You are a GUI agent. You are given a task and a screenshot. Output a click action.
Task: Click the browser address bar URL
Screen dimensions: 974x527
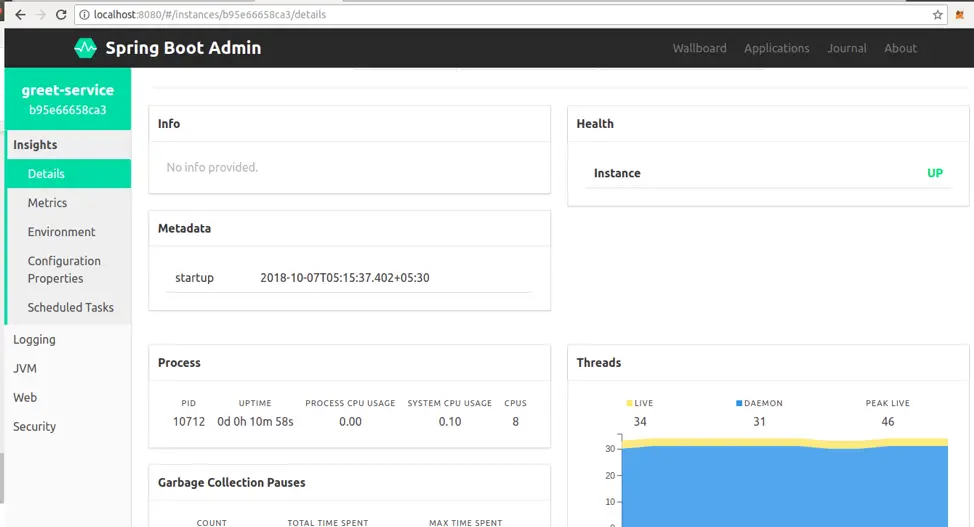(x=210, y=14)
